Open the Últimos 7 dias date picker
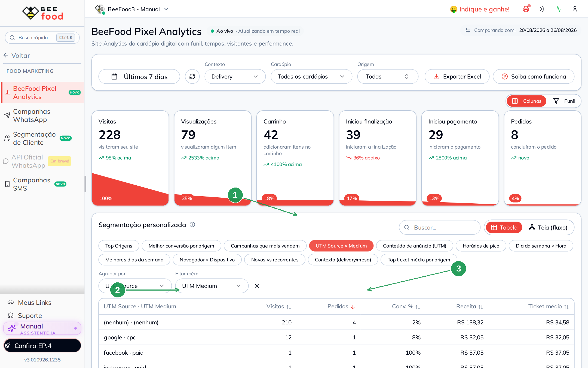 point(139,77)
